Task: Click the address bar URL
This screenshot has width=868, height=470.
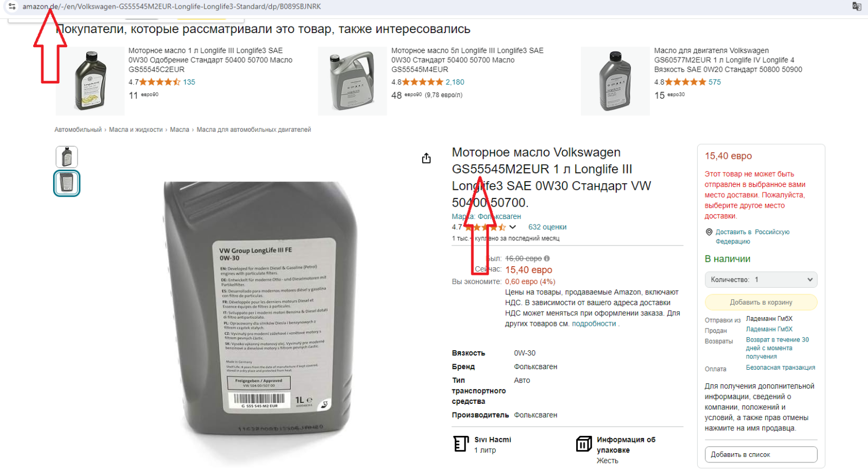Action: pos(171,7)
